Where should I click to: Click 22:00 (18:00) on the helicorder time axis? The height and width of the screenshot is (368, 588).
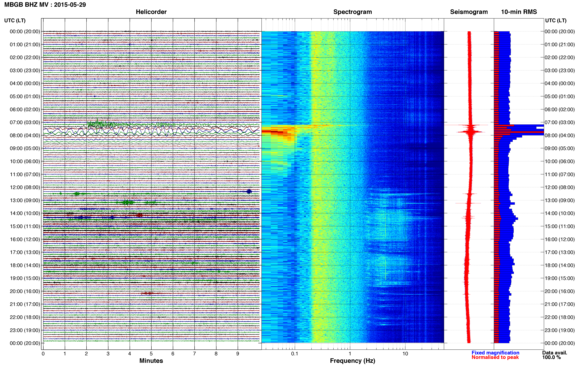25,317
